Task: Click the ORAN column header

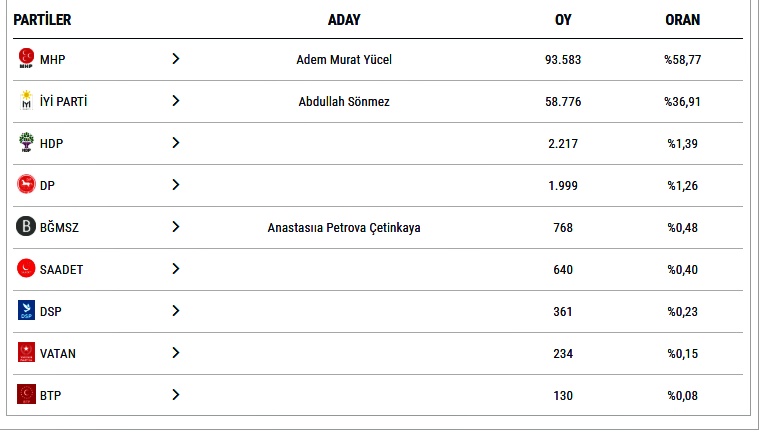Action: (x=683, y=20)
